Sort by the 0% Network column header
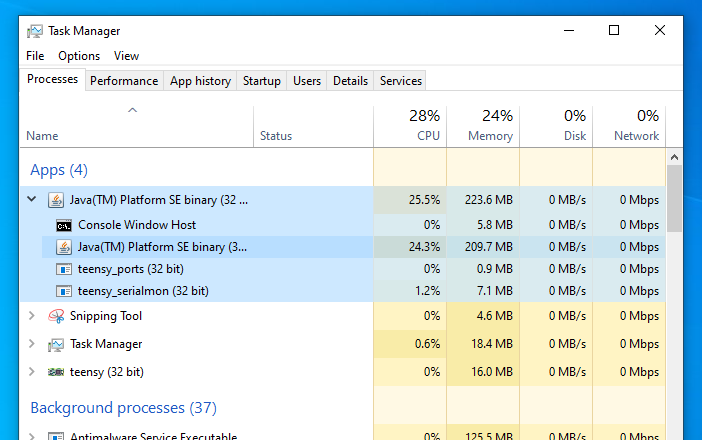Viewport: 702px width, 440px height. (629, 127)
